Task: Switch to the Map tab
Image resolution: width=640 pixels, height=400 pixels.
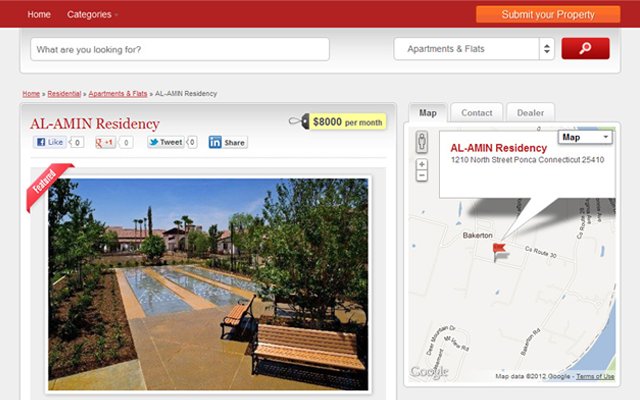Action: [427, 113]
